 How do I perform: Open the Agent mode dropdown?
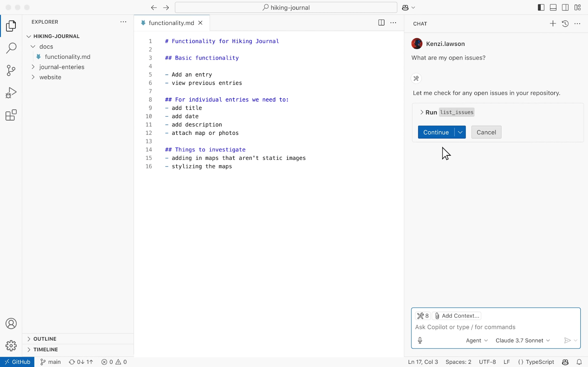click(x=476, y=340)
